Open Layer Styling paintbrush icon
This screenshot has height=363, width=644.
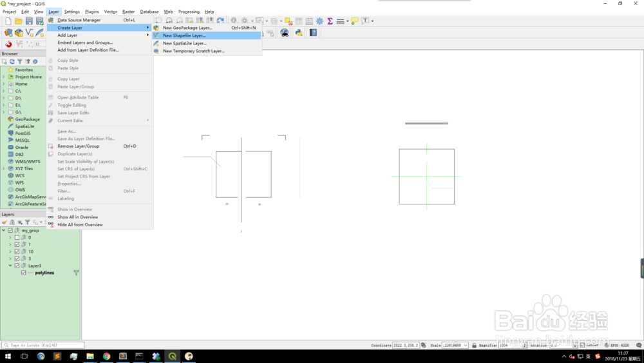click(x=5, y=222)
